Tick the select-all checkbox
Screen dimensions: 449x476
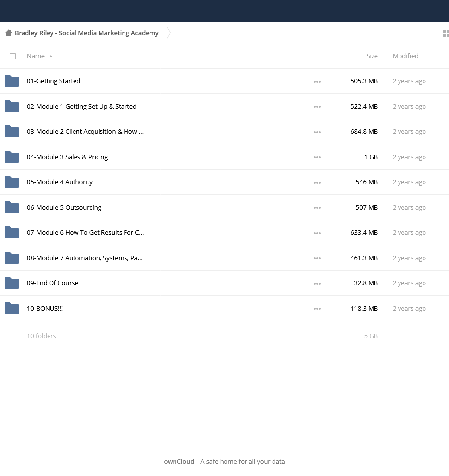(x=13, y=56)
